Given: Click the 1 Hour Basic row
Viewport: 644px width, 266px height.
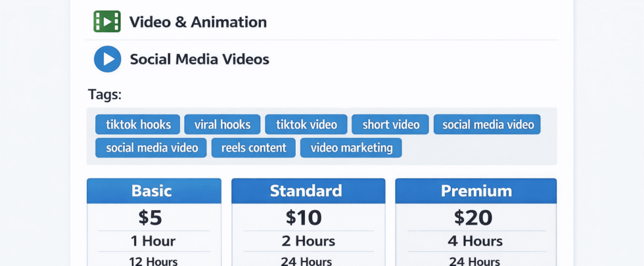Looking at the screenshot, I should point(153,240).
